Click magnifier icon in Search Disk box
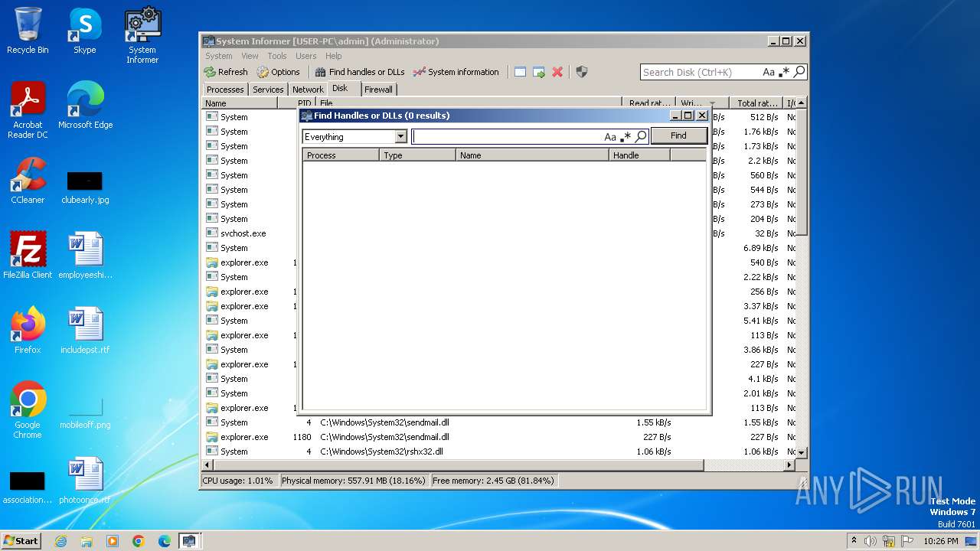Image resolution: width=980 pixels, height=551 pixels. pos(799,72)
